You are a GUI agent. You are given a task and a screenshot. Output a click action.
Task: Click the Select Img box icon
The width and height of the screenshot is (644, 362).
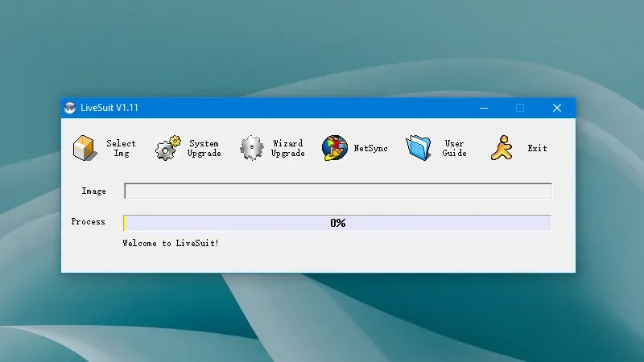(x=85, y=148)
